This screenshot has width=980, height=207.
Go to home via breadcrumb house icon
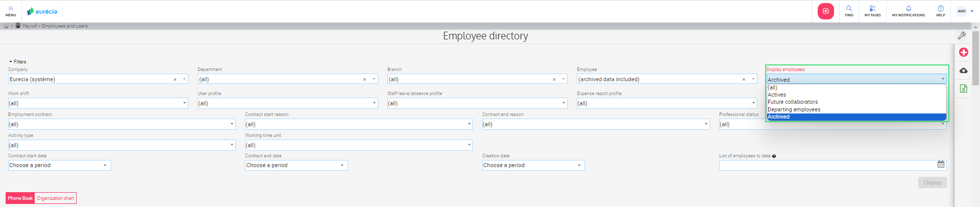(6, 26)
